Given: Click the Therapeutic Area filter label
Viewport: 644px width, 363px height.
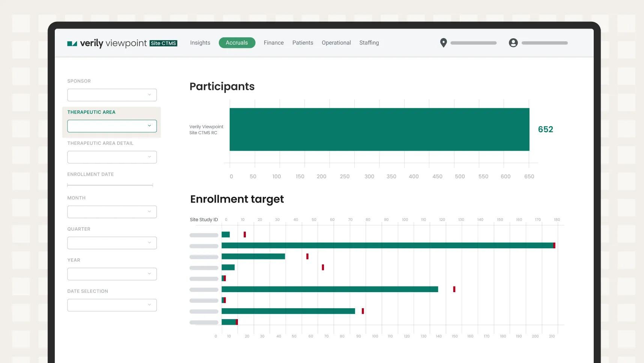Looking at the screenshot, I should click(91, 112).
